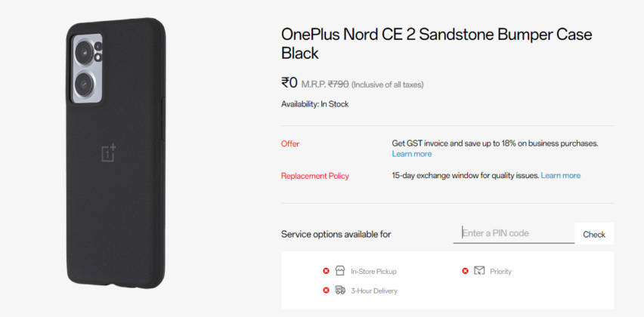
Task: Focus the Enter a PIN code field
Action: (513, 233)
